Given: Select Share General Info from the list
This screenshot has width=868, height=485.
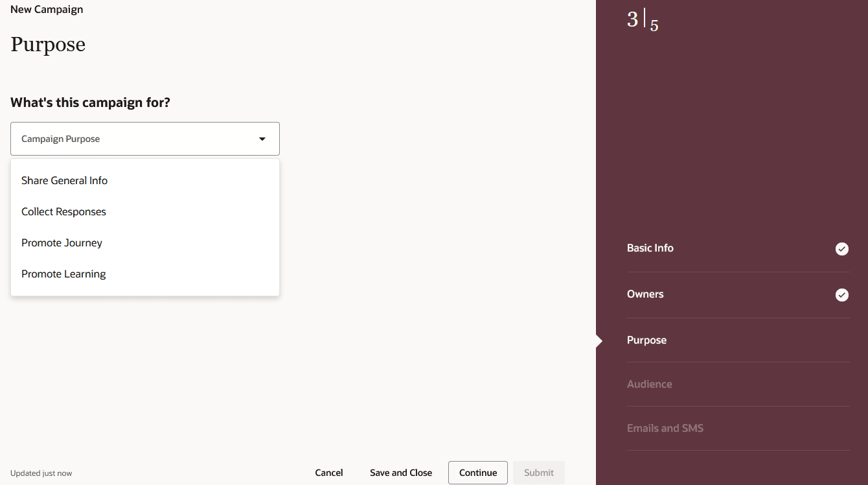Looking at the screenshot, I should (64, 180).
